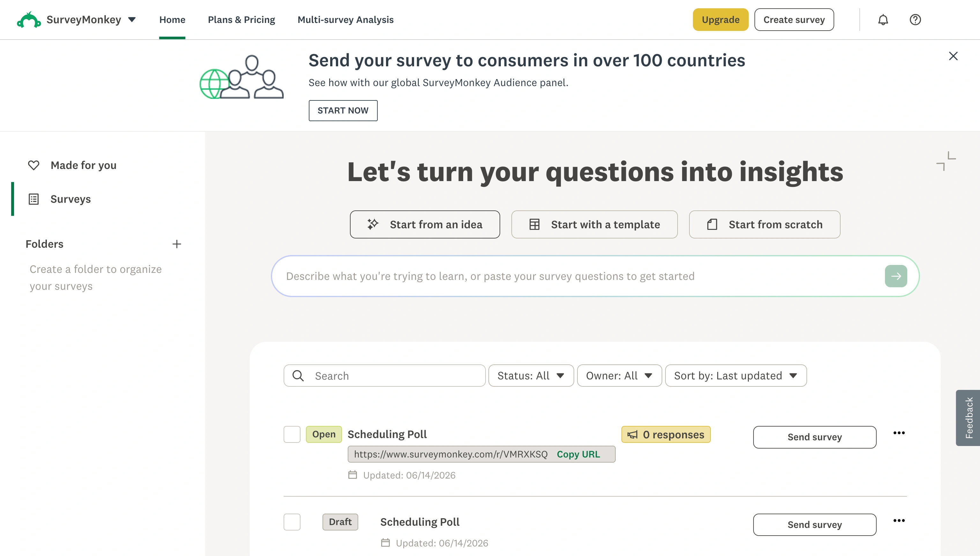The height and width of the screenshot is (556, 980).
Task: Open the Feedback side tab
Action: click(x=968, y=418)
